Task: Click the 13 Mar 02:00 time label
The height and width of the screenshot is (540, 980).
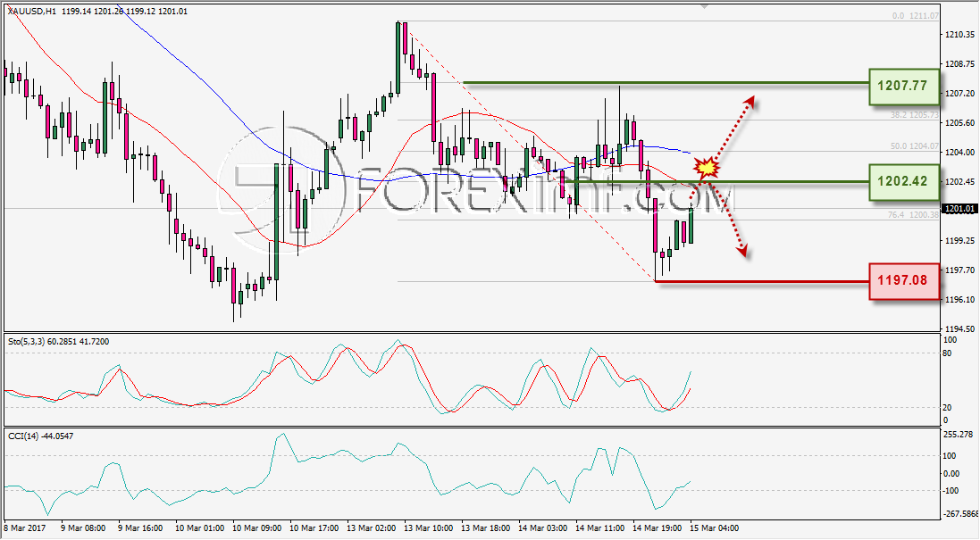Action: (372, 528)
